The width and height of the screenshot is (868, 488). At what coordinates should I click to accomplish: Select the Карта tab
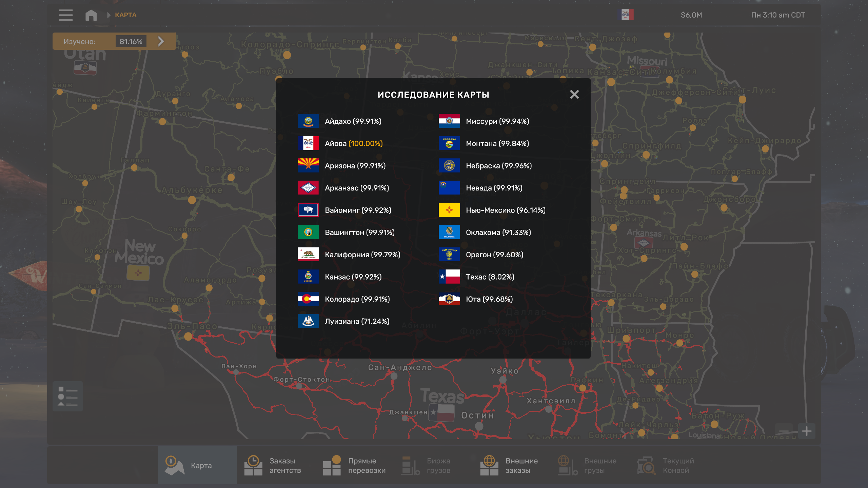pos(197,465)
